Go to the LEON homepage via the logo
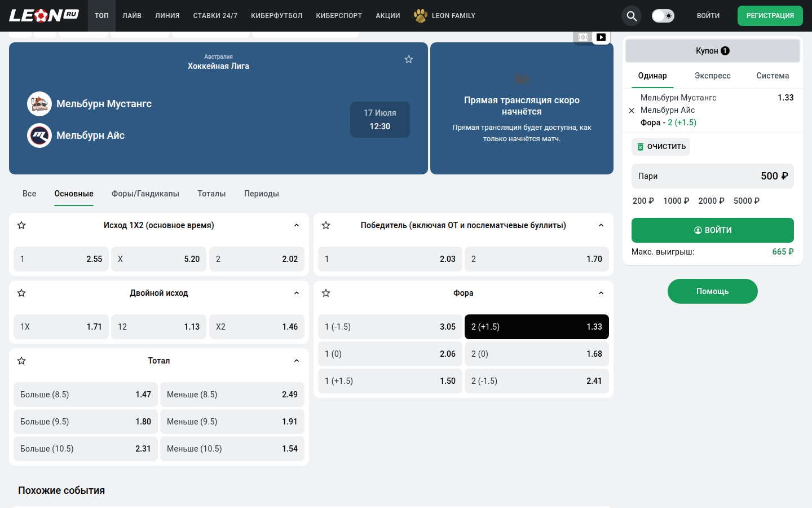812x508 pixels. (44, 15)
